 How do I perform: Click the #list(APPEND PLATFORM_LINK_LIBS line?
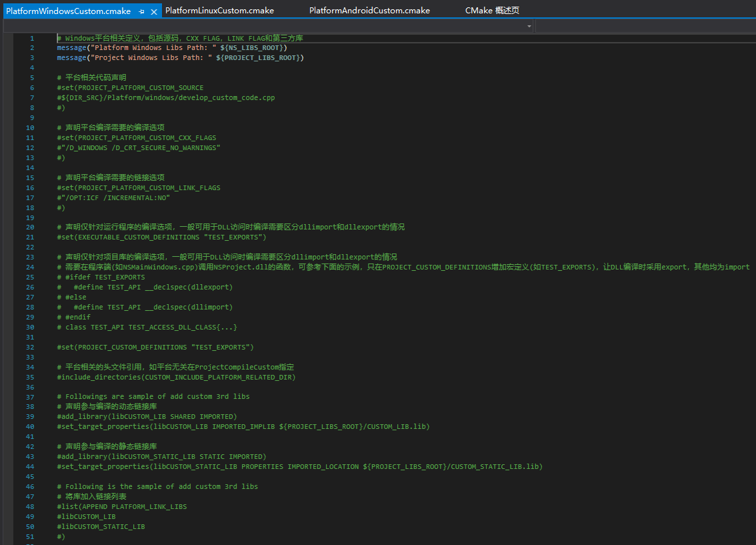pyautogui.click(x=122, y=506)
